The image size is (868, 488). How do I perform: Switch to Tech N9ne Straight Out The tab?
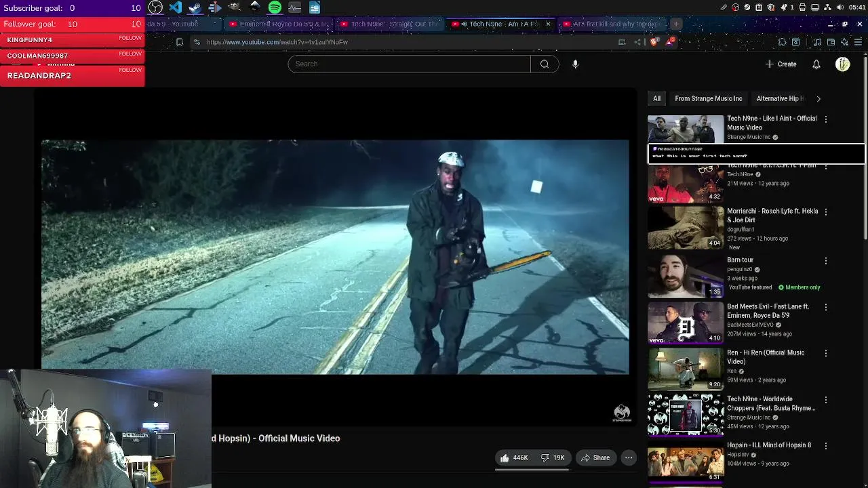[x=390, y=24]
